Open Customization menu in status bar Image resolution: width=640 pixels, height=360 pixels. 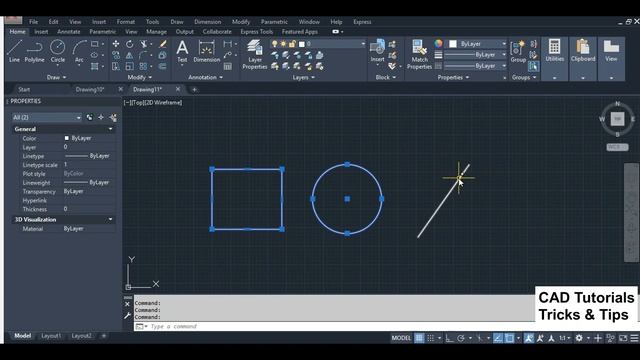click(x=634, y=338)
